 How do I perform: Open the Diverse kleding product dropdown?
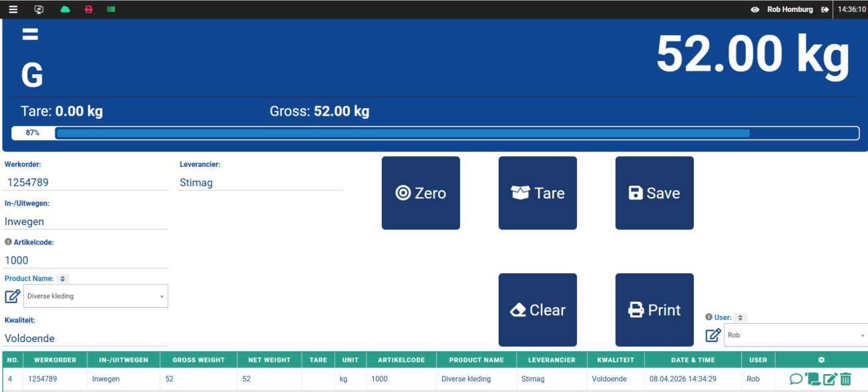[95, 296]
